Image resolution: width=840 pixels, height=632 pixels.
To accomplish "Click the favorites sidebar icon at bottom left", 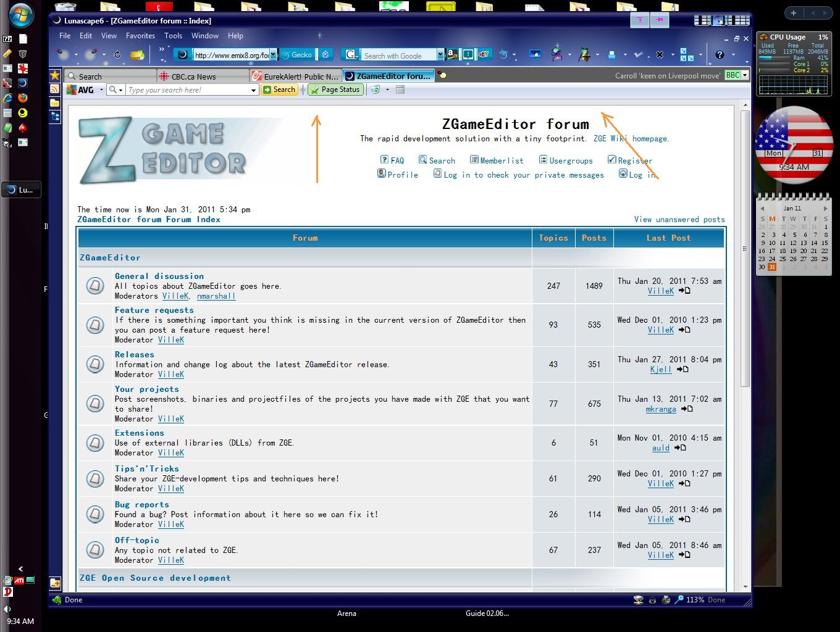I will [x=55, y=583].
